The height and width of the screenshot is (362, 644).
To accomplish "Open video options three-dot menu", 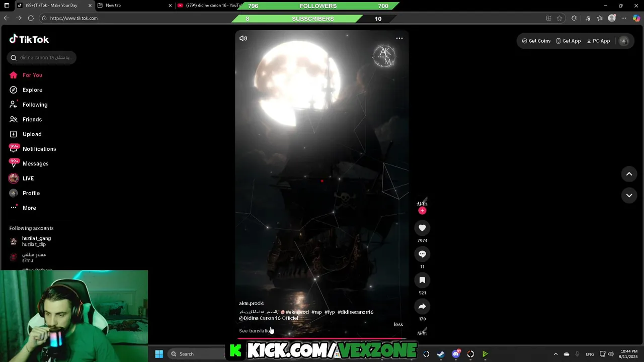I will click(x=399, y=38).
